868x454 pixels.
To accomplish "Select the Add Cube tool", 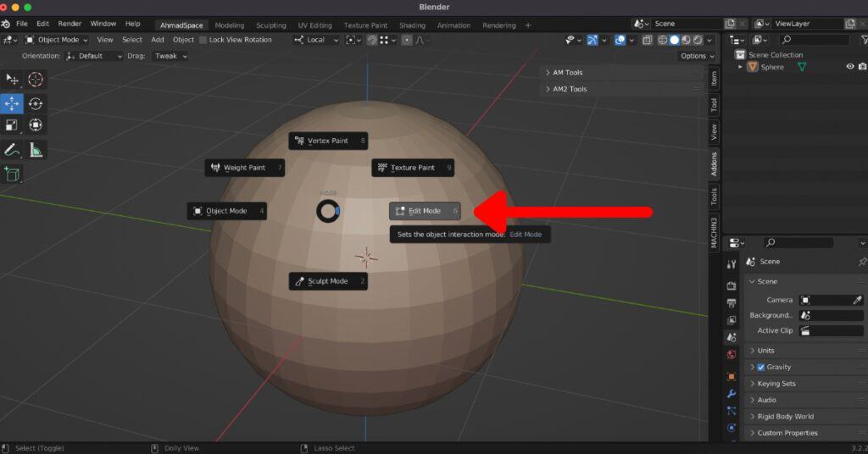I will click(12, 174).
